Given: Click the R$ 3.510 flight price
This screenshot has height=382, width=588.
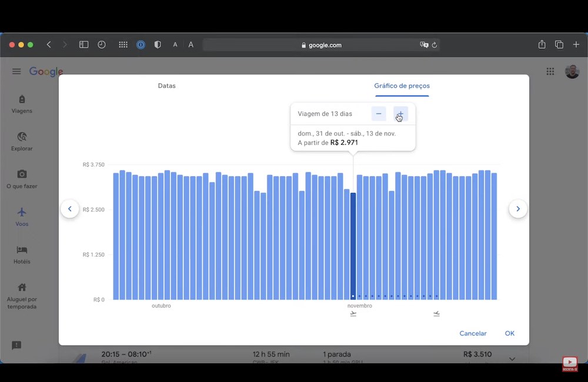Looking at the screenshot, I should click(x=477, y=354).
